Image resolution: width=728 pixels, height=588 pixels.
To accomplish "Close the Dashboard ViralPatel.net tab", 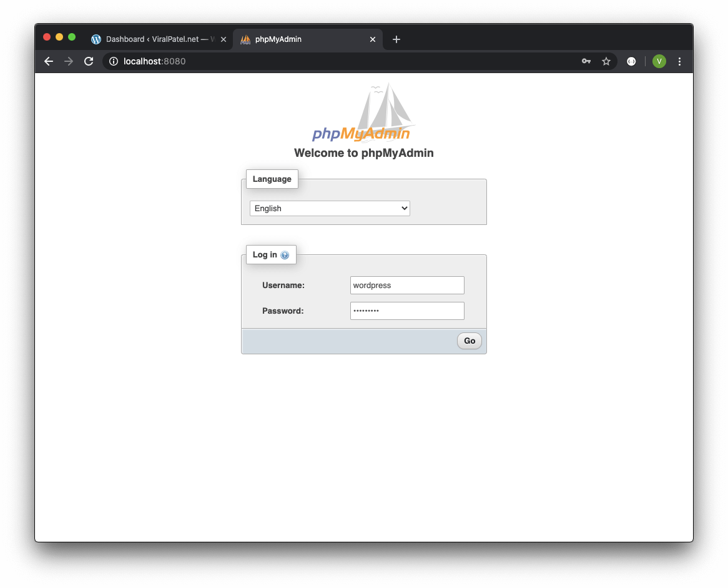I will point(224,39).
